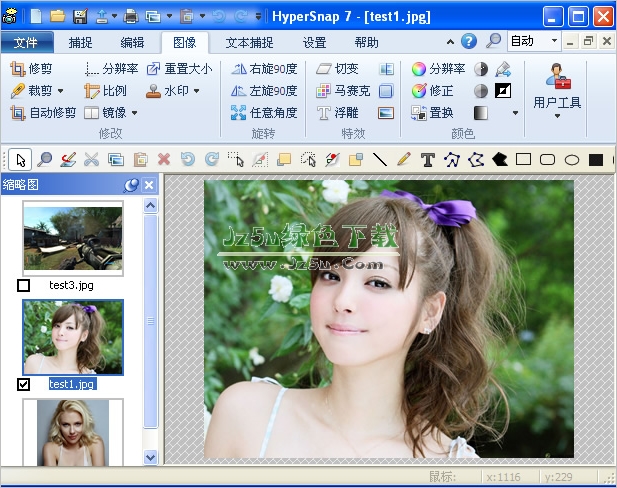Collapse the ribbon with up chevron
This screenshot has height=488, width=617.
[x=450, y=41]
